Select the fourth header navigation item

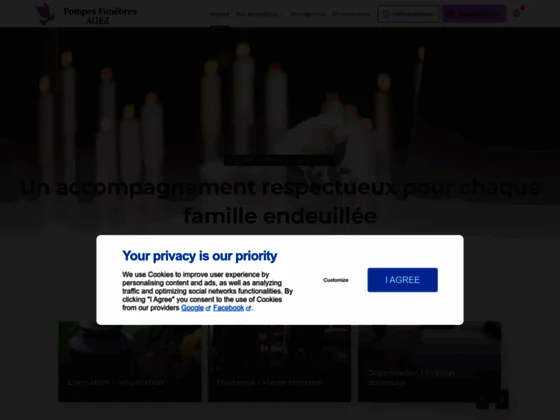tap(351, 14)
